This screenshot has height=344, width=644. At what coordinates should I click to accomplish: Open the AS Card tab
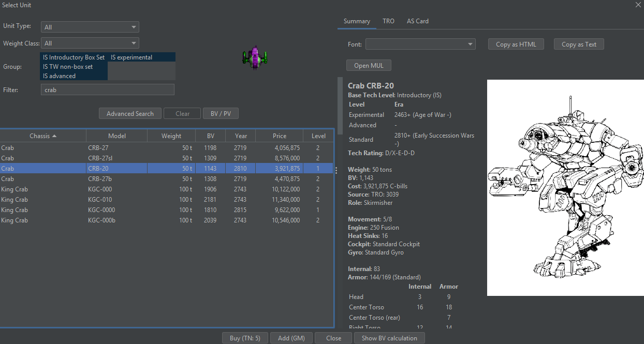[417, 21]
